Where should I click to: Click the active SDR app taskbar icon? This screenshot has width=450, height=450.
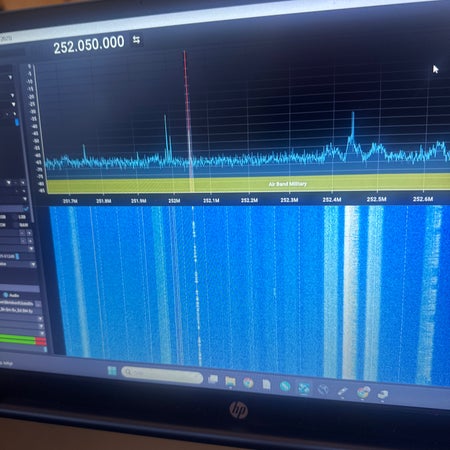[303, 388]
